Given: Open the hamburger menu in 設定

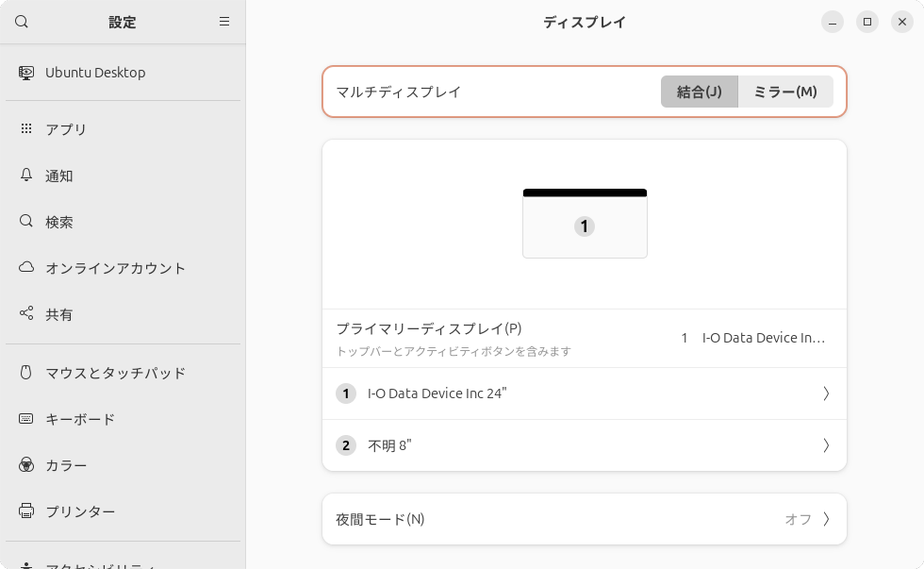Looking at the screenshot, I should (x=224, y=21).
